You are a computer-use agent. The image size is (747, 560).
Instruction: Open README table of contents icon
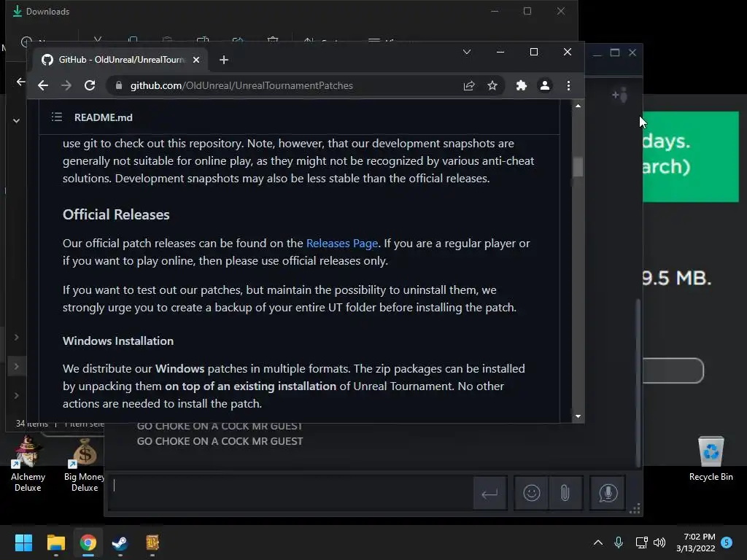tap(57, 117)
